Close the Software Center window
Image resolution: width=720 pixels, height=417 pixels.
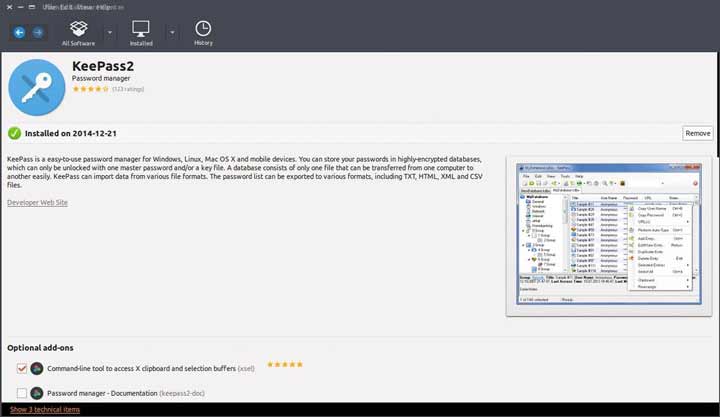pos(9,7)
